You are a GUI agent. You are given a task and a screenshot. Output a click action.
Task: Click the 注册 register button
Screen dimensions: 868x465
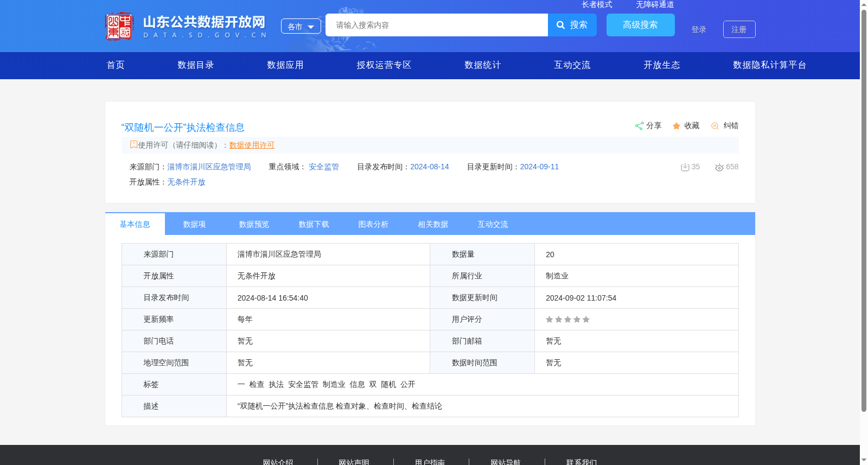point(739,29)
